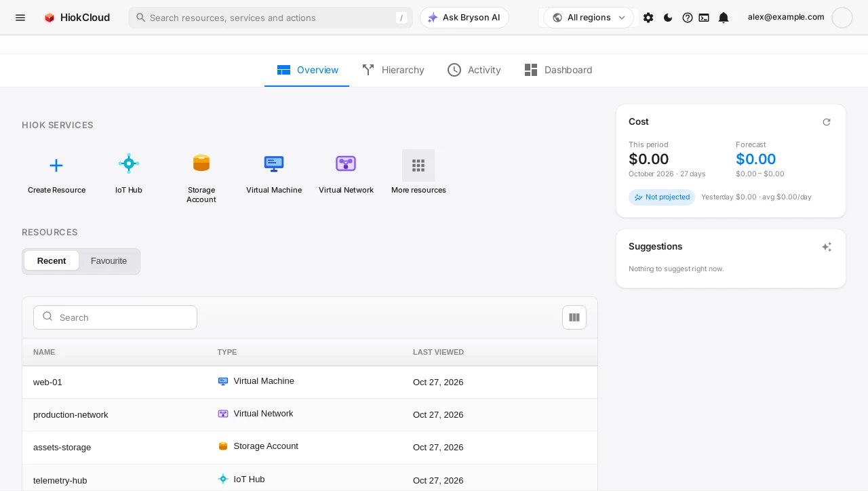The width and height of the screenshot is (868, 491).
Task: Open the Activity tab
Action: (474, 70)
